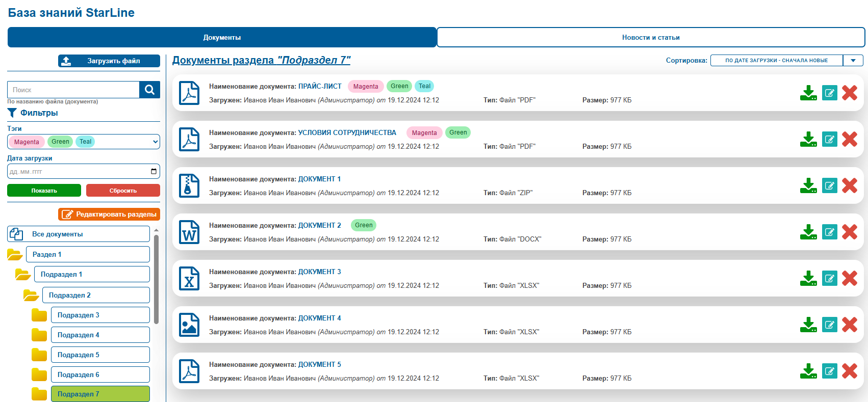Screen dimensions: 868x402
Task: Delete ДОКУМЕНТ 1 with red cross
Action: click(850, 185)
